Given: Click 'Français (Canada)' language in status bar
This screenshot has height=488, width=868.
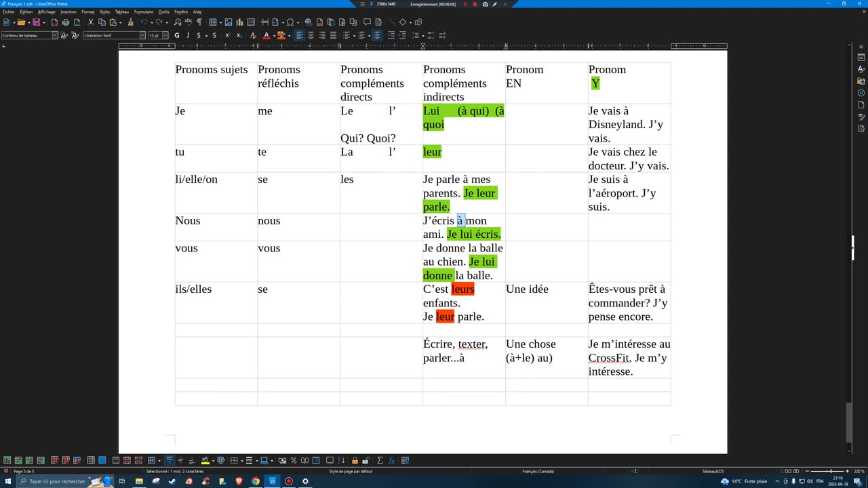Looking at the screenshot, I should (538, 471).
